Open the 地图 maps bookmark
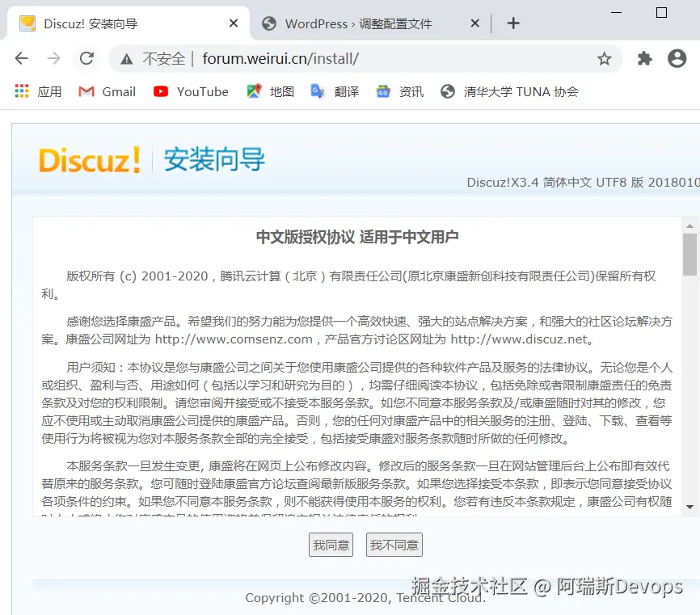The width and height of the screenshot is (700, 615). tap(271, 91)
